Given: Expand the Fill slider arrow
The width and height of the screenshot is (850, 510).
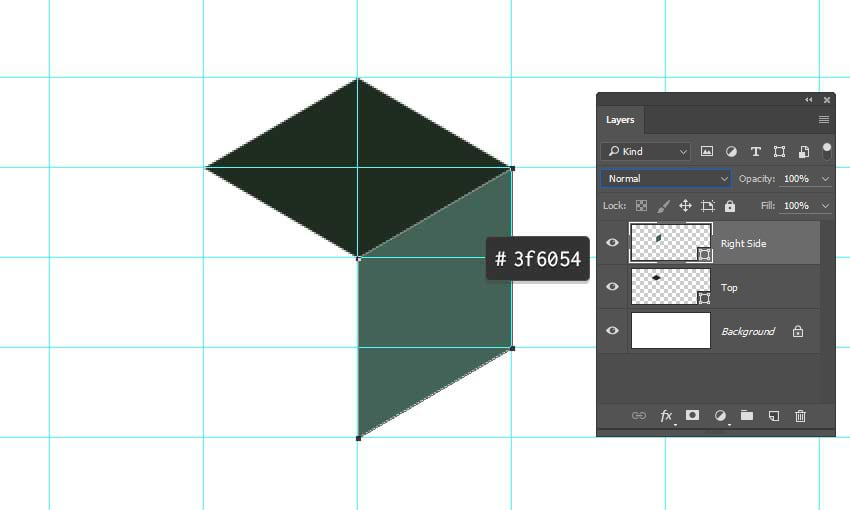Looking at the screenshot, I should coord(825,206).
